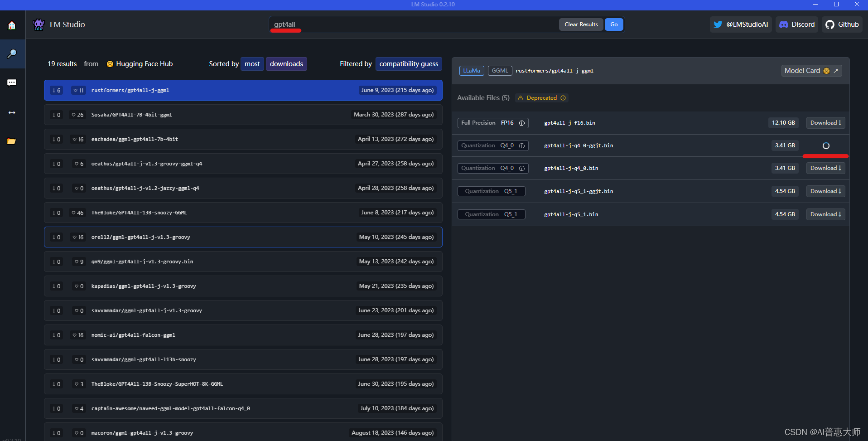Select eachadea/ggml-gpt4all-7b-4bit result
Viewport: 868px width, 441px height.
click(x=243, y=139)
